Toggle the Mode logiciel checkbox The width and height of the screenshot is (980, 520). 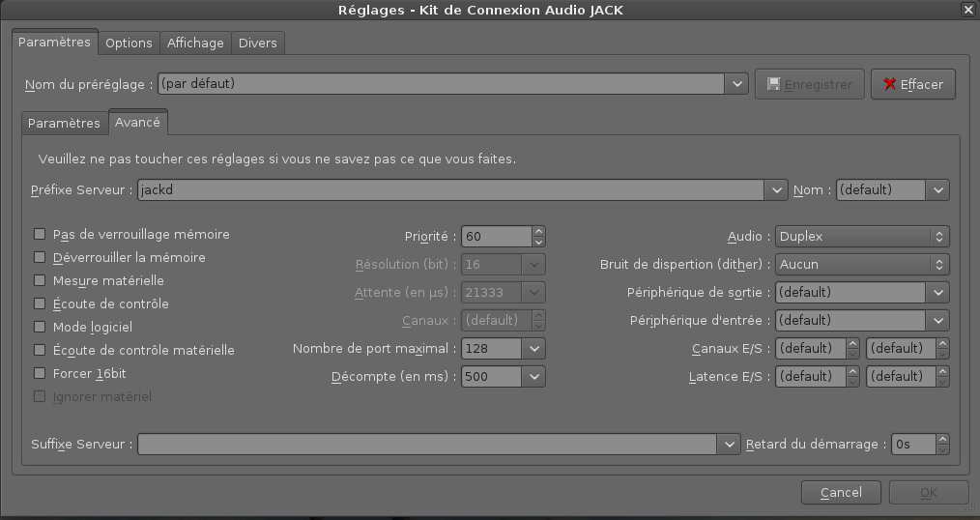[40, 327]
